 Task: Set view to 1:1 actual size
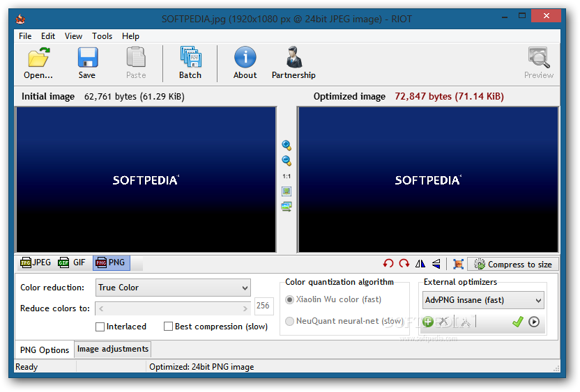pyautogui.click(x=287, y=176)
